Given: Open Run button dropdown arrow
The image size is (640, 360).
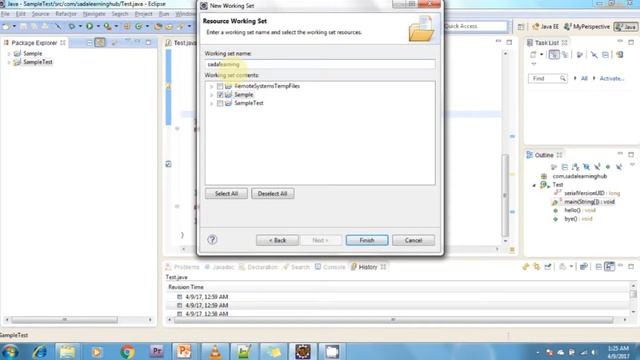Looking at the screenshot, I should [x=98, y=27].
